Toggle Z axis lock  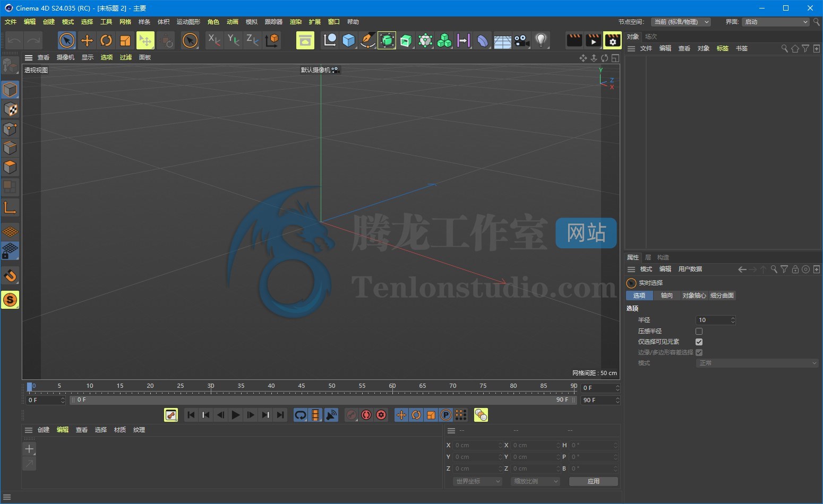tap(252, 40)
